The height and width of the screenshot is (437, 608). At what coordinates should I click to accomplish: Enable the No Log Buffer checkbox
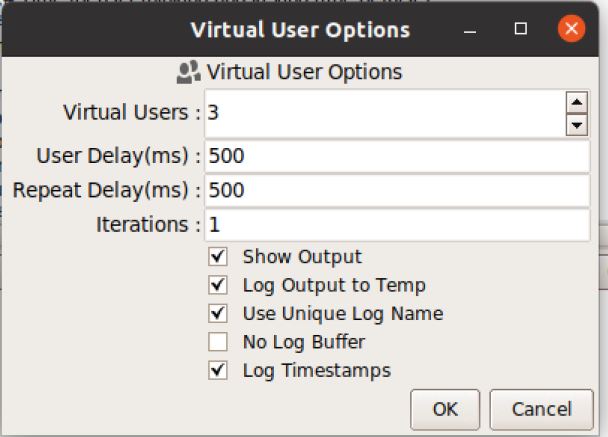[x=218, y=342]
